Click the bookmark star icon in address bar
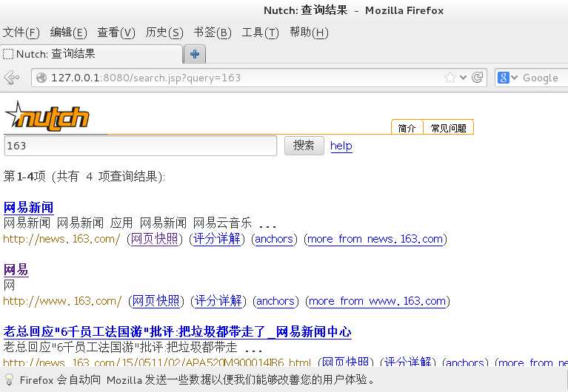 (x=450, y=77)
